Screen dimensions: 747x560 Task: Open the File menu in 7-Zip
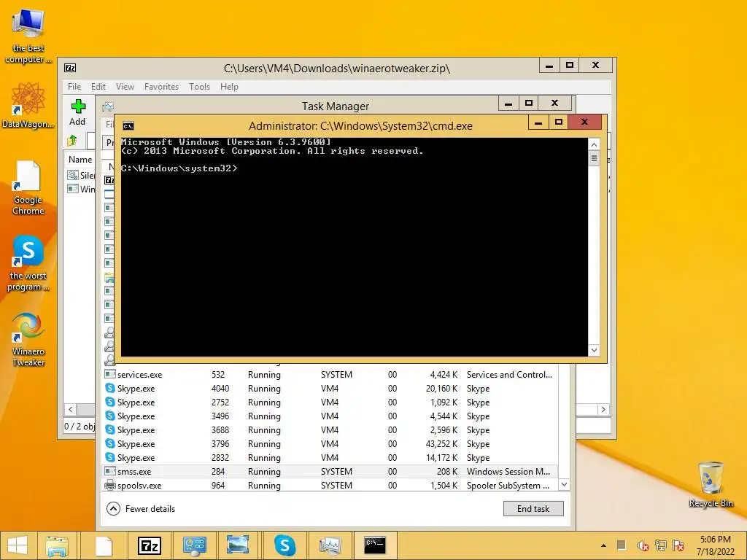[74, 87]
